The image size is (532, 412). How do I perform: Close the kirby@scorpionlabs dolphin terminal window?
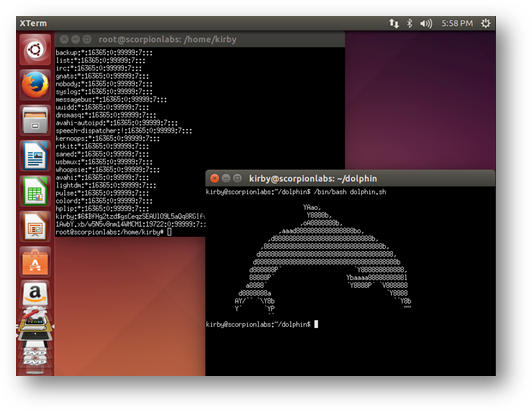click(x=214, y=178)
